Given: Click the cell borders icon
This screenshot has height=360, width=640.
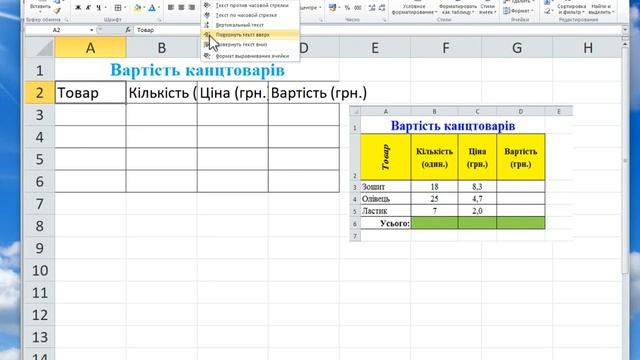Looking at the screenshot, I should click(x=118, y=7).
